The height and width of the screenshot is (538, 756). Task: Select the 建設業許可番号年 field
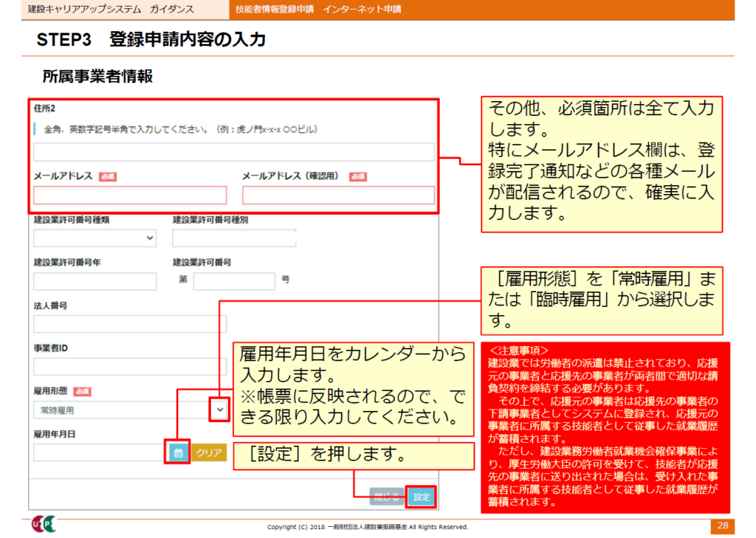(x=95, y=281)
